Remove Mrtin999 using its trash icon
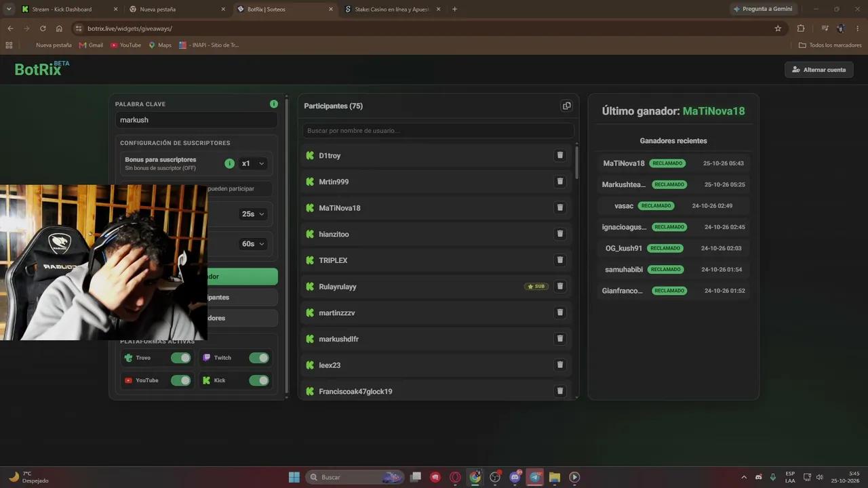Screen dimensions: 868x488 click(x=560, y=182)
